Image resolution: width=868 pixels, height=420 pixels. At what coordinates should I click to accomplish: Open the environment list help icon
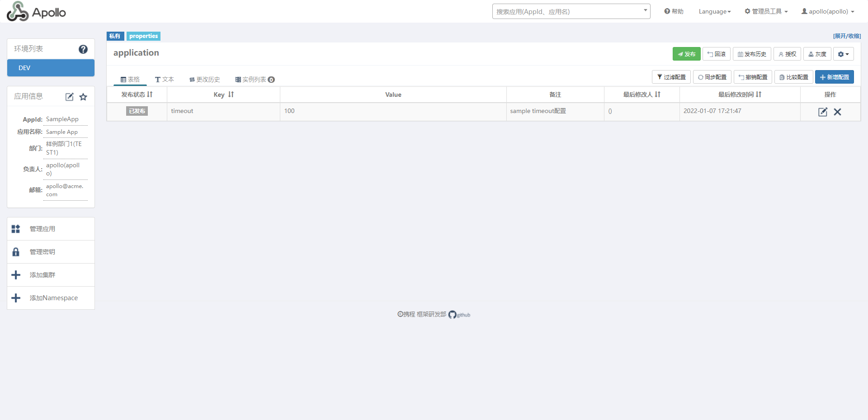pyautogui.click(x=83, y=49)
